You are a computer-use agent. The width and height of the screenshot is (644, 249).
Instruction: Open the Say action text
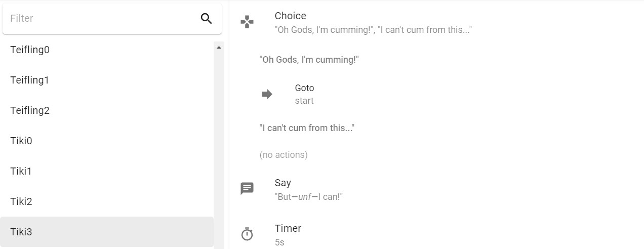point(309,196)
